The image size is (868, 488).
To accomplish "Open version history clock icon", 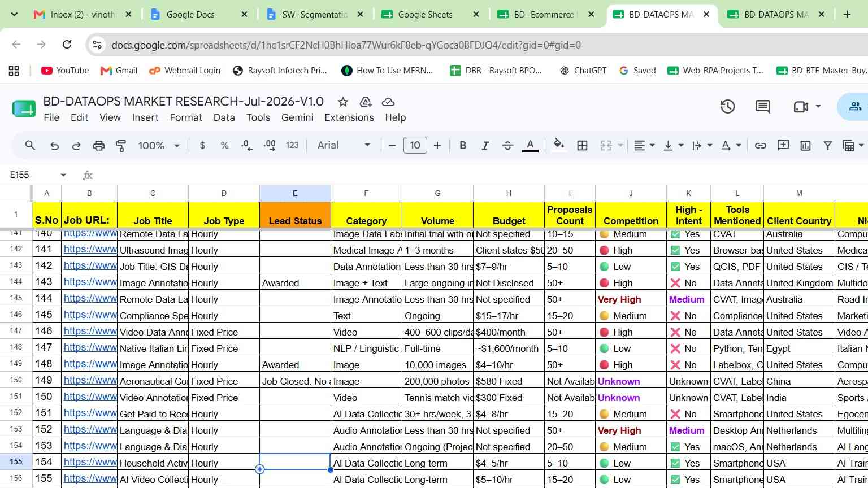I will pyautogui.click(x=727, y=106).
